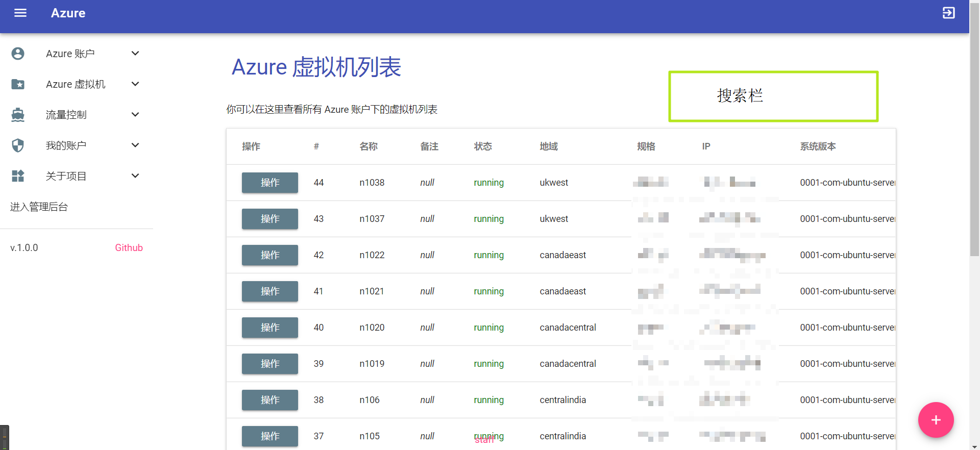This screenshot has width=980, height=450.
Task: Go to 进入管理后台
Action: (x=39, y=207)
